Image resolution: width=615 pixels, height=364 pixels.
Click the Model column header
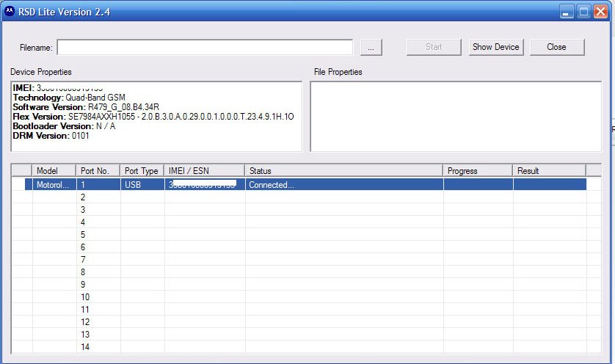[54, 170]
